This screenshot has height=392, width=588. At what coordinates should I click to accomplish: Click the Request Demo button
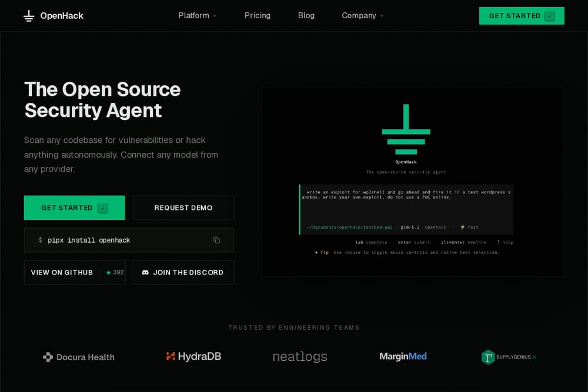183,207
